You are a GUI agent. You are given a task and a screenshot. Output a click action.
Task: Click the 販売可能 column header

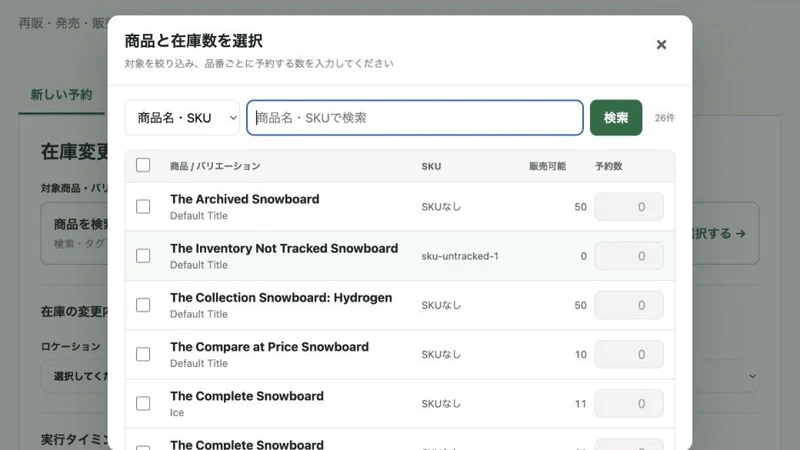point(547,166)
